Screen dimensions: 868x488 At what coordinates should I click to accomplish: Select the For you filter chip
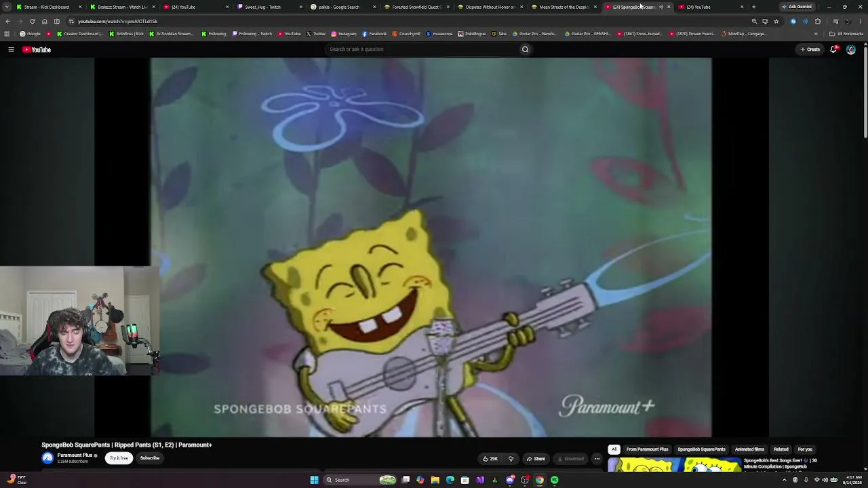(805, 449)
